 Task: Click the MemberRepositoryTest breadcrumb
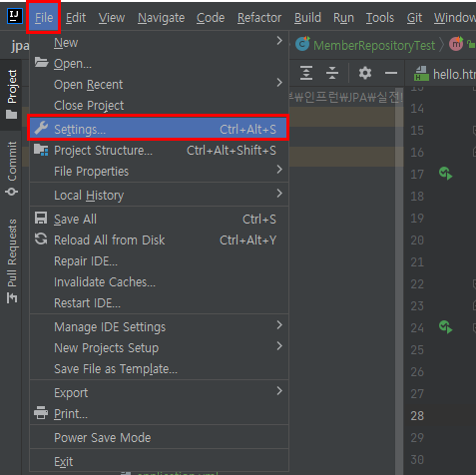(374, 45)
